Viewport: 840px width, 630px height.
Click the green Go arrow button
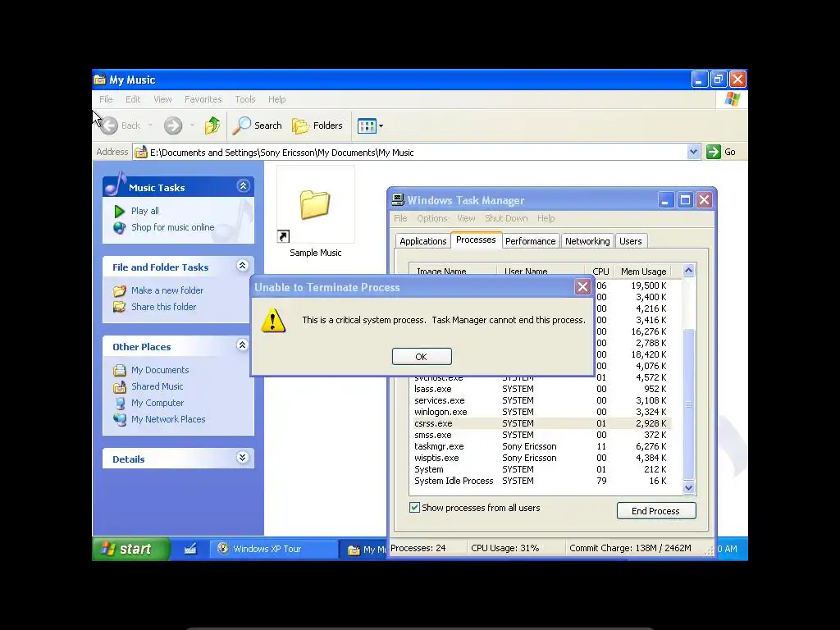pyautogui.click(x=714, y=152)
